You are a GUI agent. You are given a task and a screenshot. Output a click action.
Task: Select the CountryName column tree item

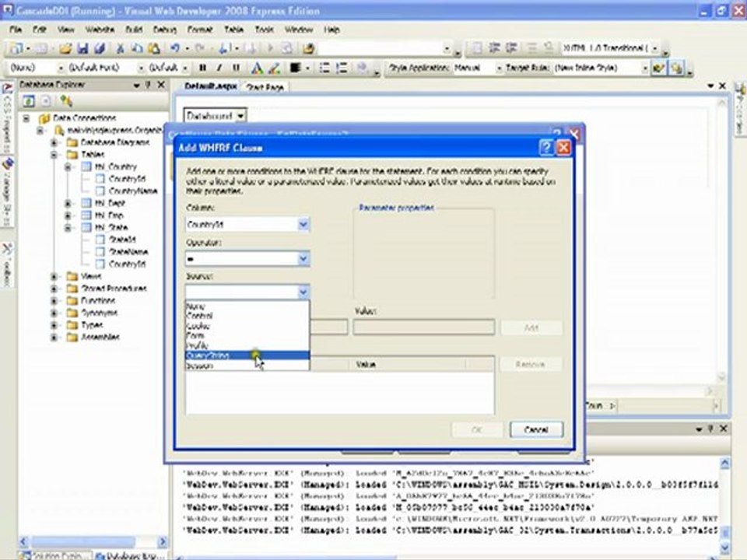(x=133, y=191)
